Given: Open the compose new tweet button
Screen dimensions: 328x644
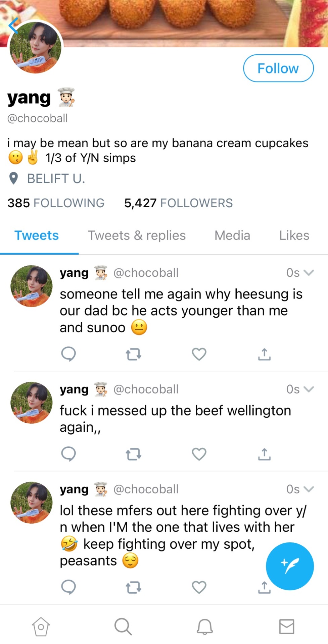Looking at the screenshot, I should [290, 566].
